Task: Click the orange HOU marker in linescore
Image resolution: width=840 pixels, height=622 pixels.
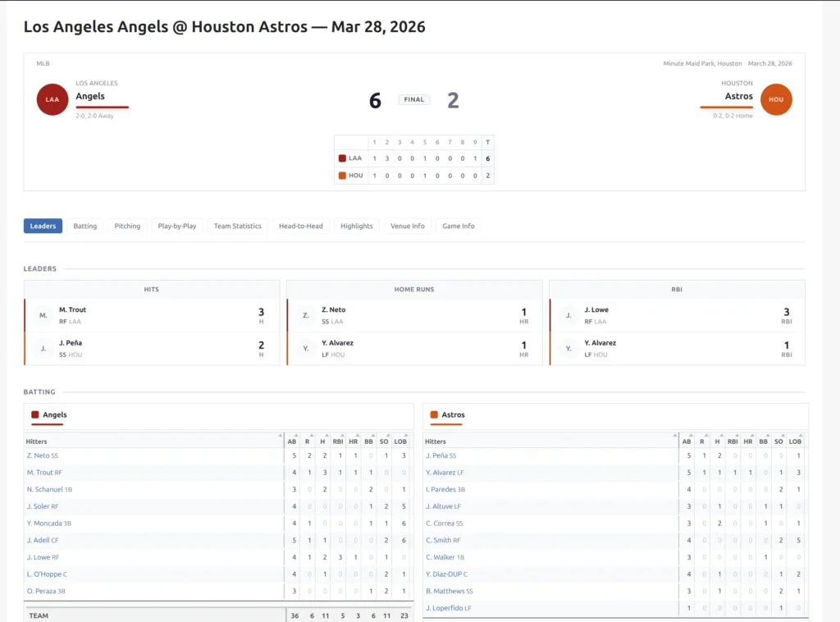Action: point(342,175)
